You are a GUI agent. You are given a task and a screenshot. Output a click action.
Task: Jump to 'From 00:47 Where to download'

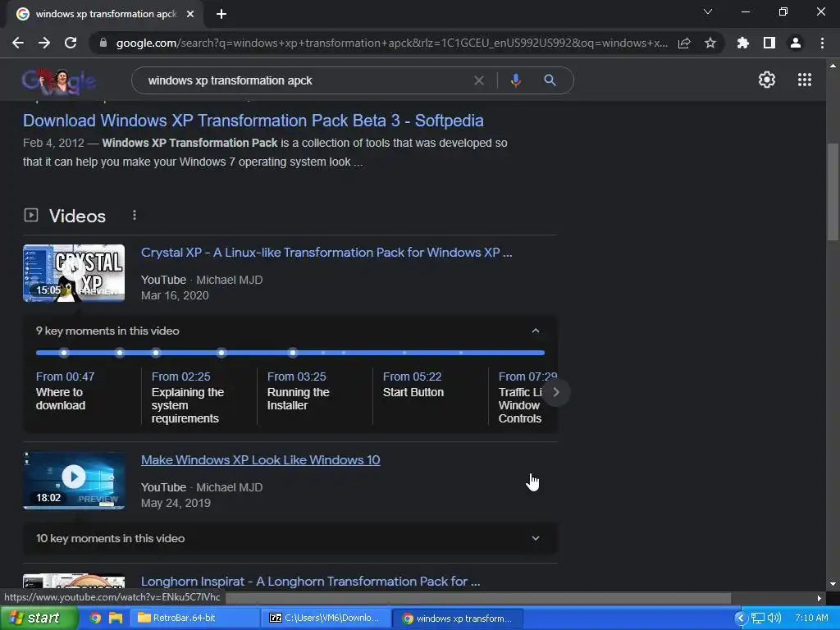(65, 391)
